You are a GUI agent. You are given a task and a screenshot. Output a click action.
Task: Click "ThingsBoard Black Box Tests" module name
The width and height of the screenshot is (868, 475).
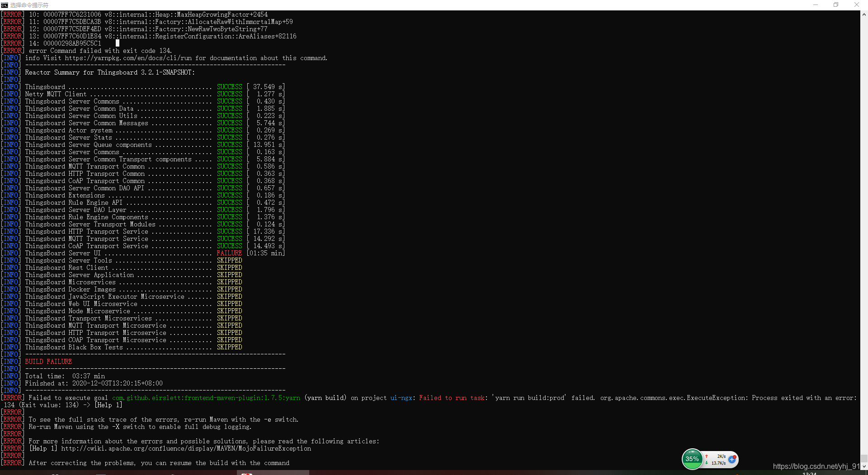pyautogui.click(x=74, y=347)
